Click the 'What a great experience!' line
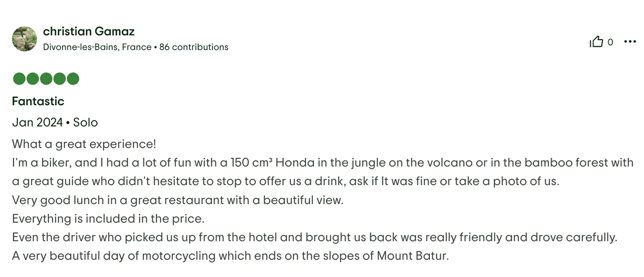 (x=83, y=144)
